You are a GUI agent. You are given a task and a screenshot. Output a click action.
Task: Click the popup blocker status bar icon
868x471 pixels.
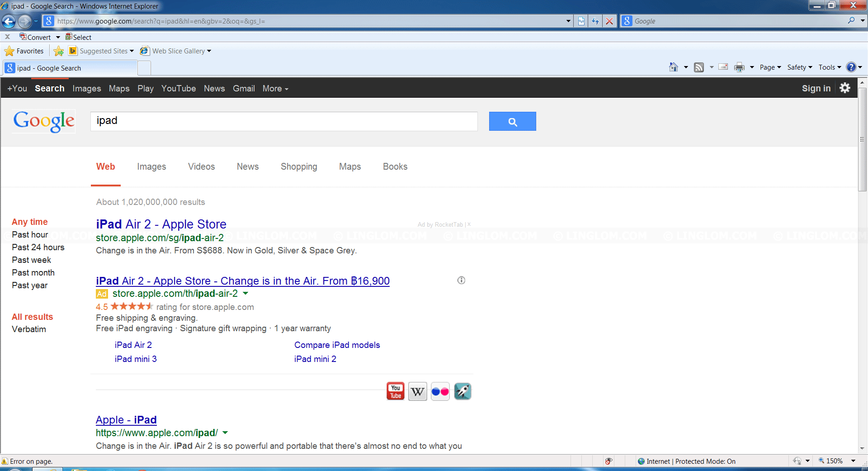click(x=609, y=461)
